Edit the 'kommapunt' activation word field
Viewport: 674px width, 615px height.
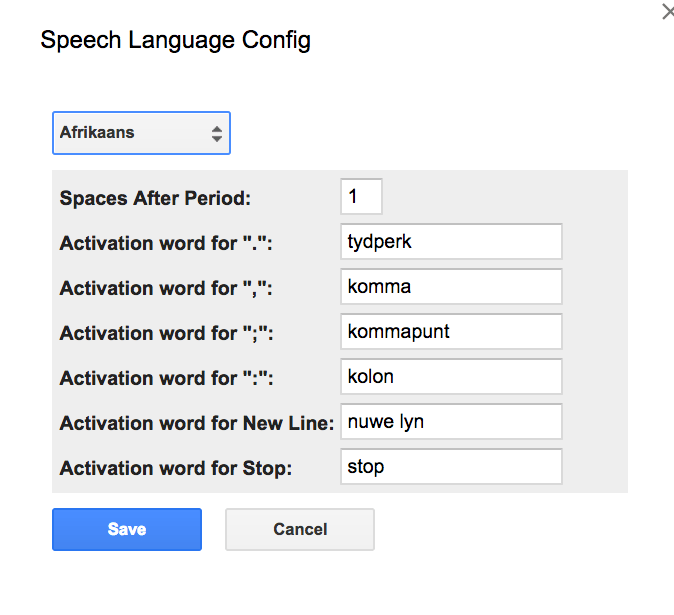click(x=451, y=332)
